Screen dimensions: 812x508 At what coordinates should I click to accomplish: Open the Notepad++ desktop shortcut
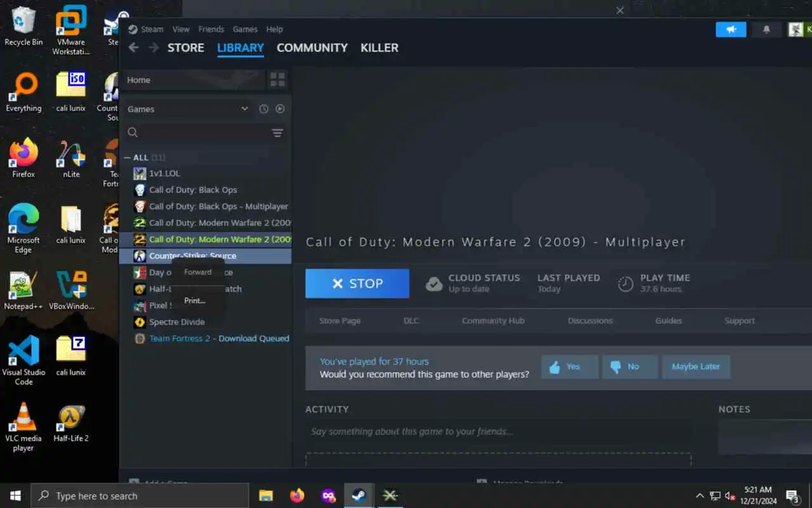point(23,291)
